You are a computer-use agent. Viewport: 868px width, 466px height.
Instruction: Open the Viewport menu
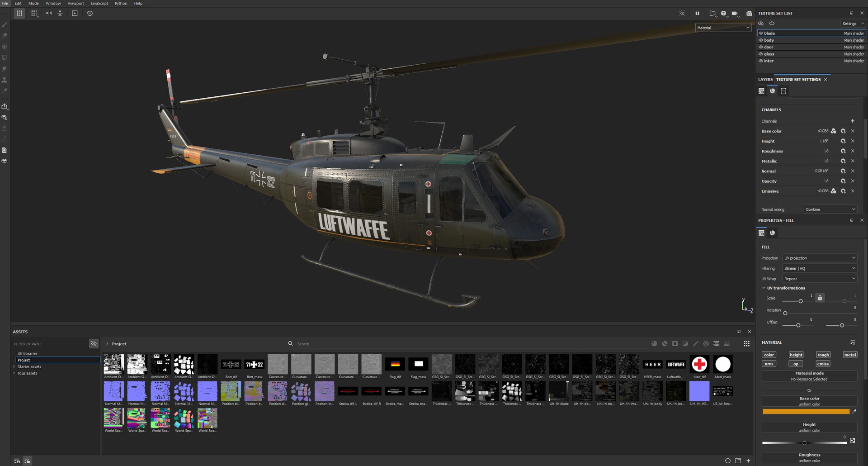click(x=75, y=3)
